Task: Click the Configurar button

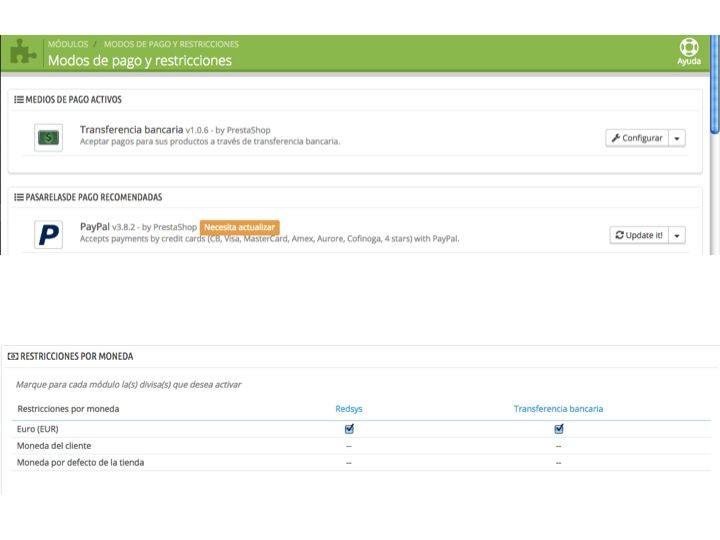Action: click(637, 138)
